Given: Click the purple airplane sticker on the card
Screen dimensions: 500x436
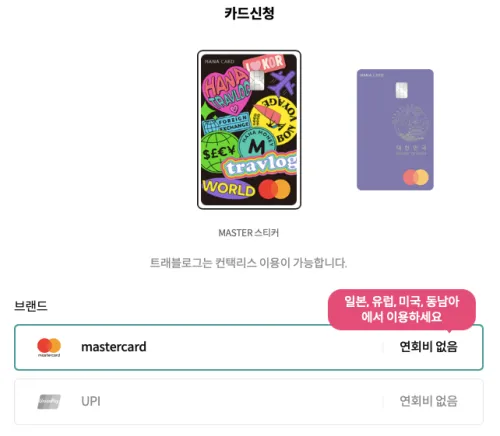Looking at the screenshot, I should pos(282,83).
